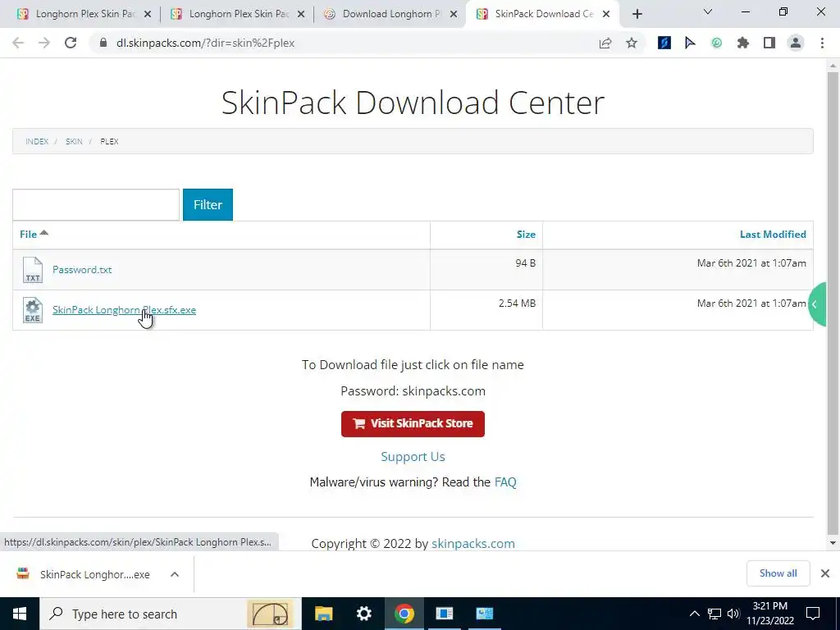Open the FAQ link
This screenshot has width=840, height=630.
[x=505, y=482]
